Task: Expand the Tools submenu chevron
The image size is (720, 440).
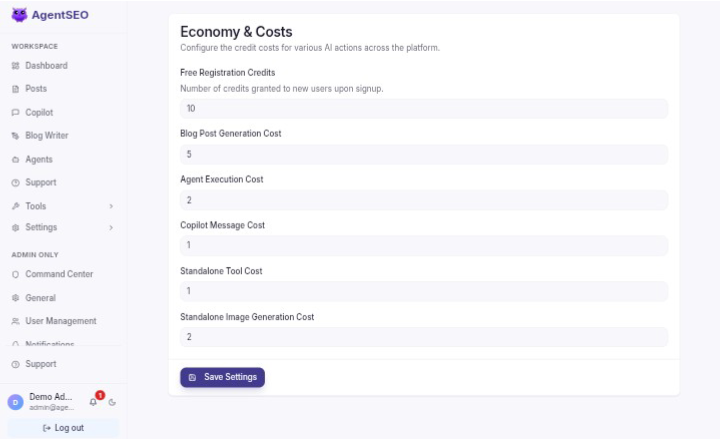Action: (x=111, y=206)
